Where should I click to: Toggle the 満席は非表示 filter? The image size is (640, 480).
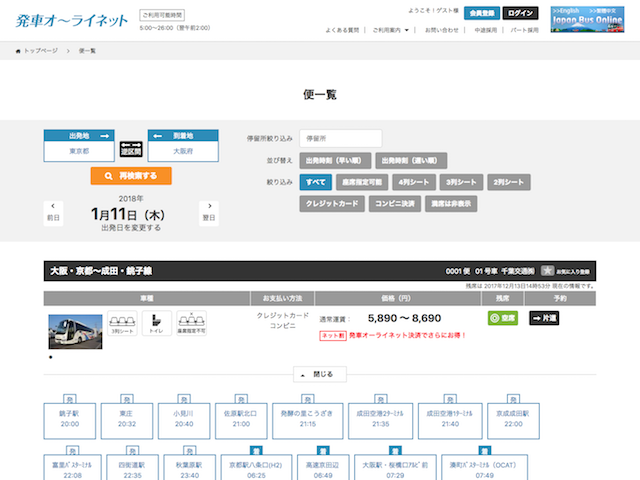click(451, 204)
